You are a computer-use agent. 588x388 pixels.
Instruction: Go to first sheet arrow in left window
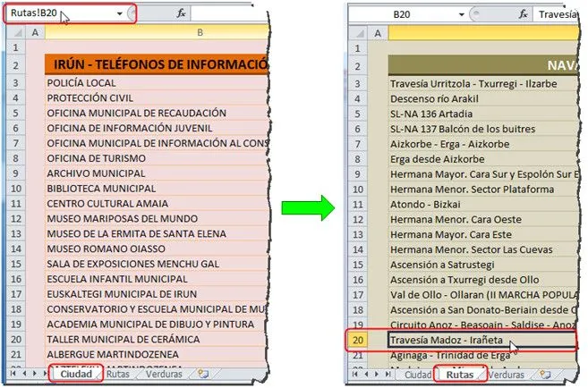pyautogui.click(x=13, y=374)
